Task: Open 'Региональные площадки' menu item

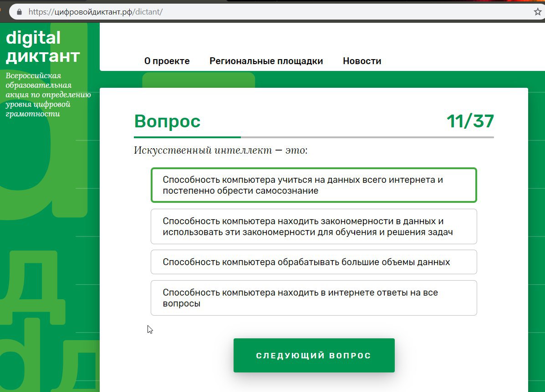Action: click(266, 61)
